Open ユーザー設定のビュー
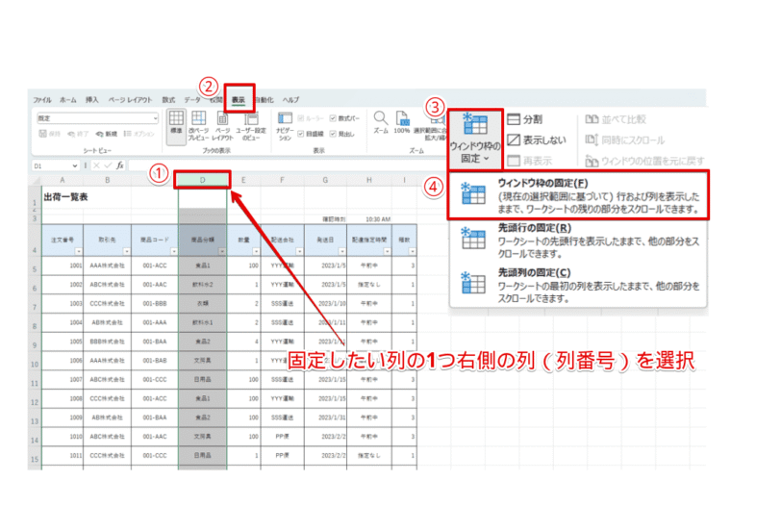Screen dimensions: 781x532 tap(251, 125)
